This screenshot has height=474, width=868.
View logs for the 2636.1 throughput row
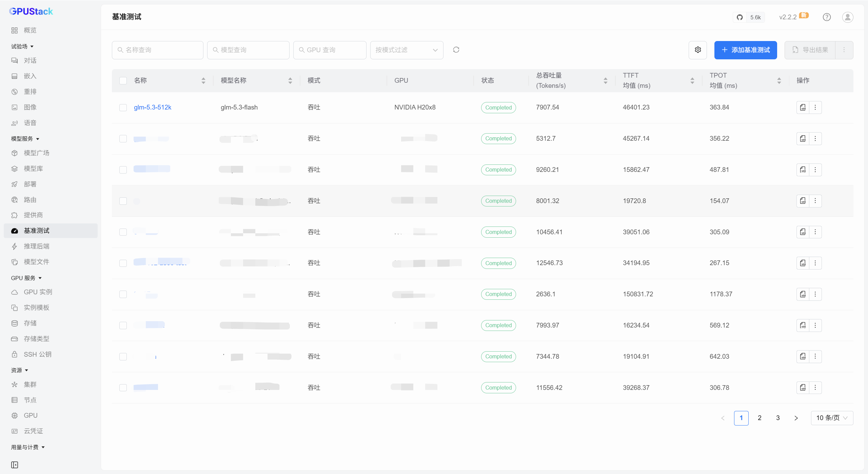(x=803, y=294)
